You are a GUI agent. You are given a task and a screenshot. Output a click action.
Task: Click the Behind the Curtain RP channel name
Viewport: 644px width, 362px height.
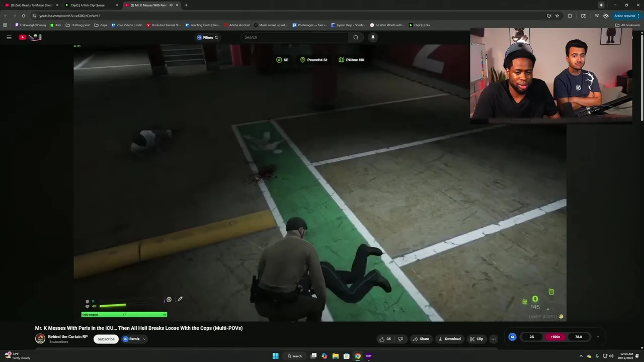coord(68,337)
